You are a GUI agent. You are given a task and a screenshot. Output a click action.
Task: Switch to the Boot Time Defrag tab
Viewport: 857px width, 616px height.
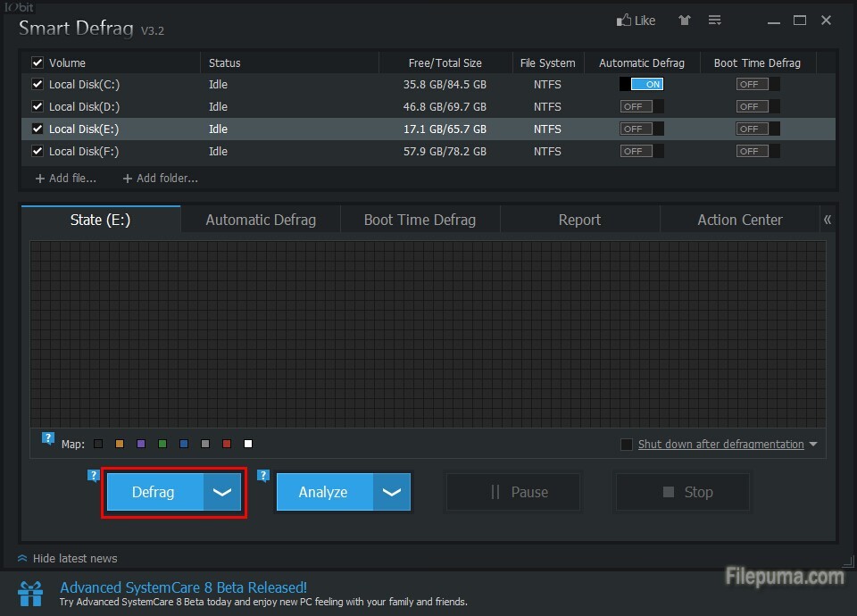(x=420, y=220)
